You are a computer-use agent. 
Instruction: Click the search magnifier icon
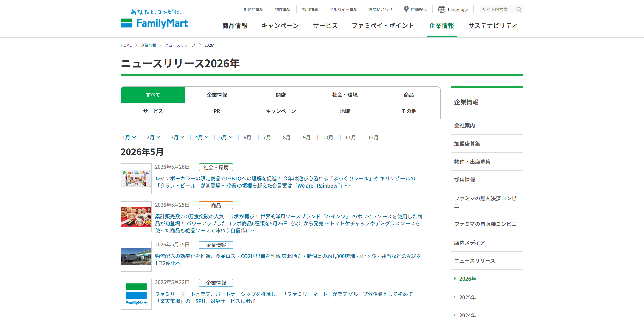[519, 10]
